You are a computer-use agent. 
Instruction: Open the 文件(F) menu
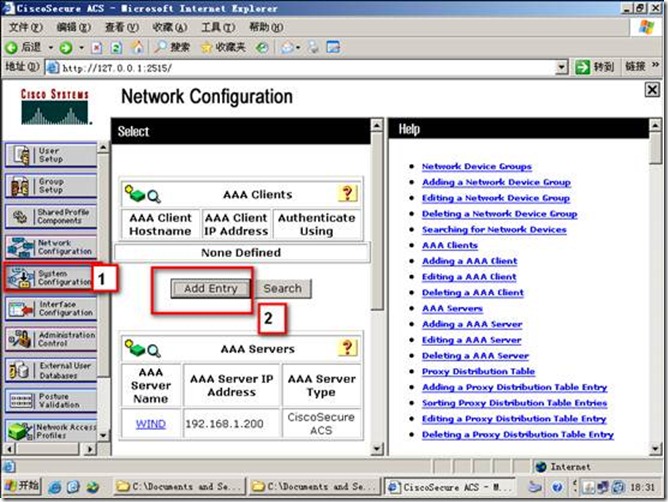tap(25, 27)
